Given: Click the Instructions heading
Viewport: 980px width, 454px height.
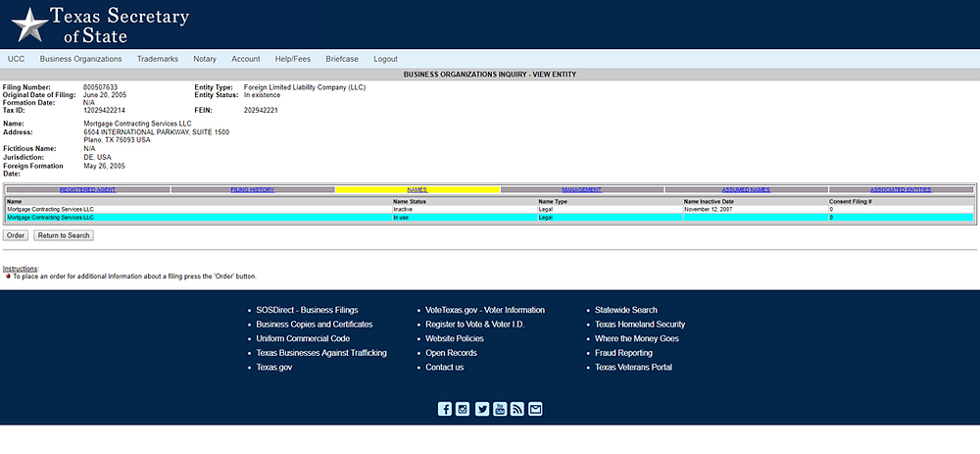Looking at the screenshot, I should (20, 269).
